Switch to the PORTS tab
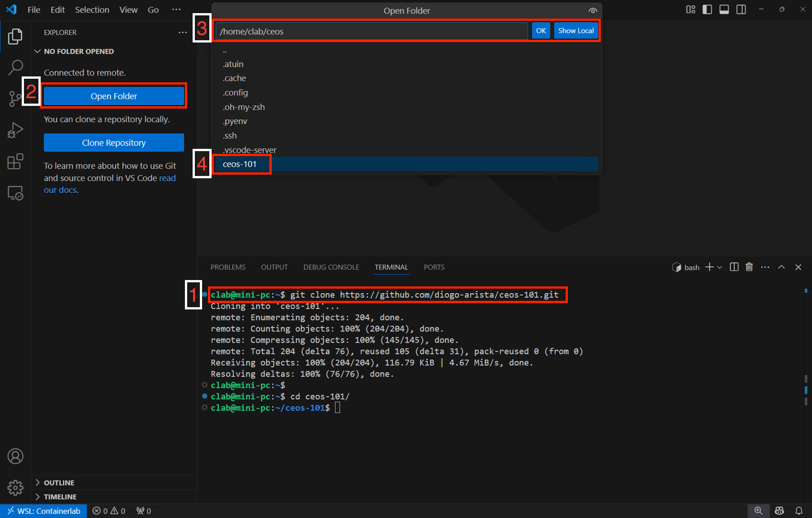Viewport: 812px width, 518px height. [x=434, y=267]
